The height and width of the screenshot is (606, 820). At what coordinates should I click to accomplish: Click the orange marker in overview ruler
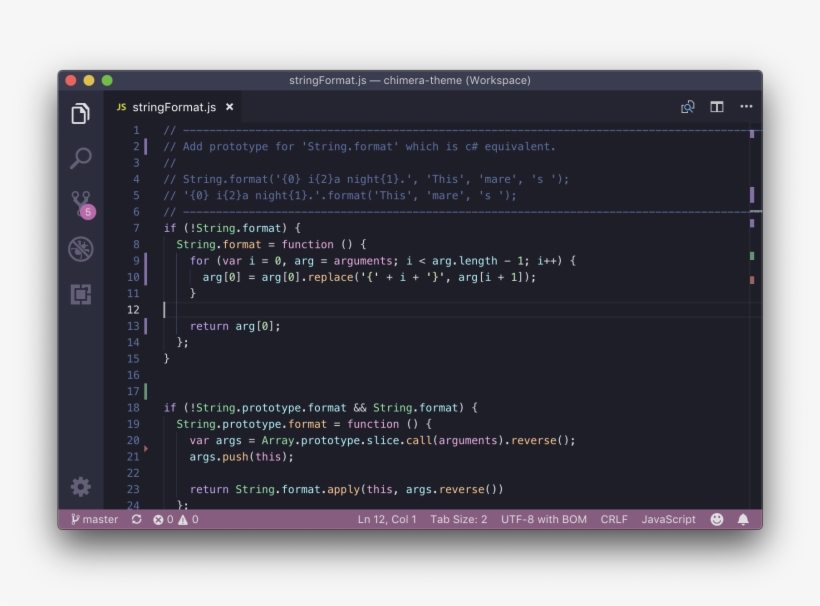coord(752,280)
